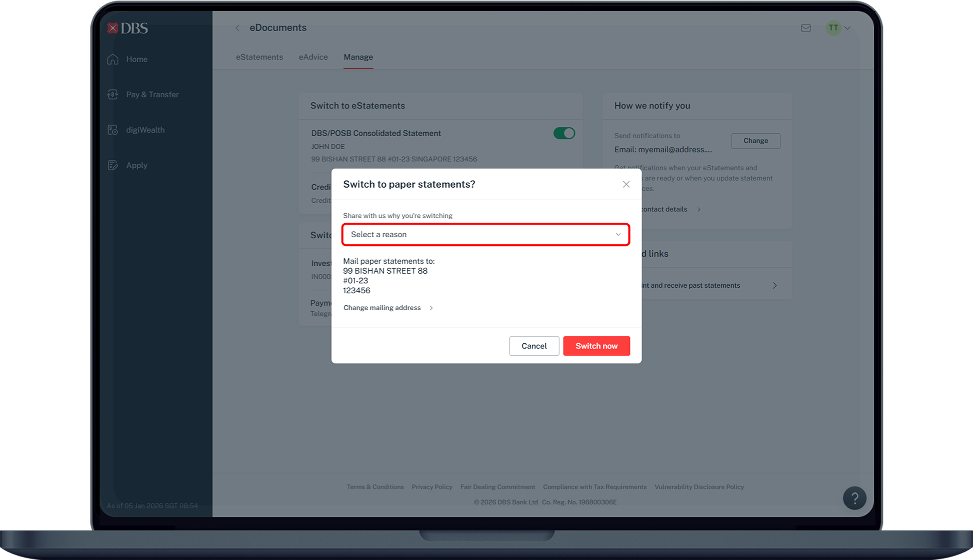Click the DBS logo

point(127,28)
